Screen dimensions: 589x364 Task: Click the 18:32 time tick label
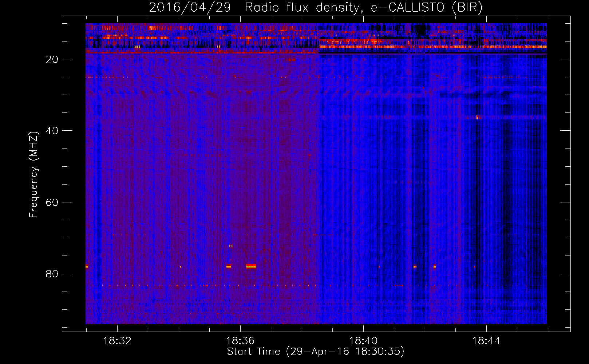(x=117, y=341)
